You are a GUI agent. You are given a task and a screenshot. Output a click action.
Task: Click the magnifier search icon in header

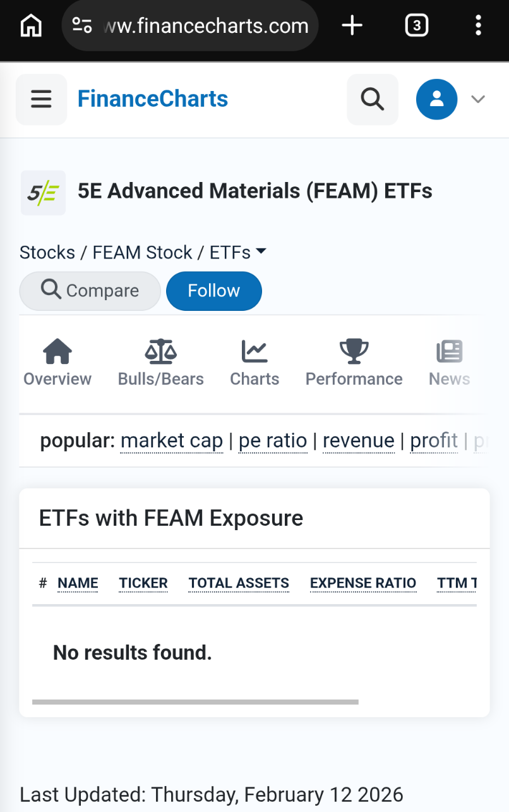pos(372,99)
